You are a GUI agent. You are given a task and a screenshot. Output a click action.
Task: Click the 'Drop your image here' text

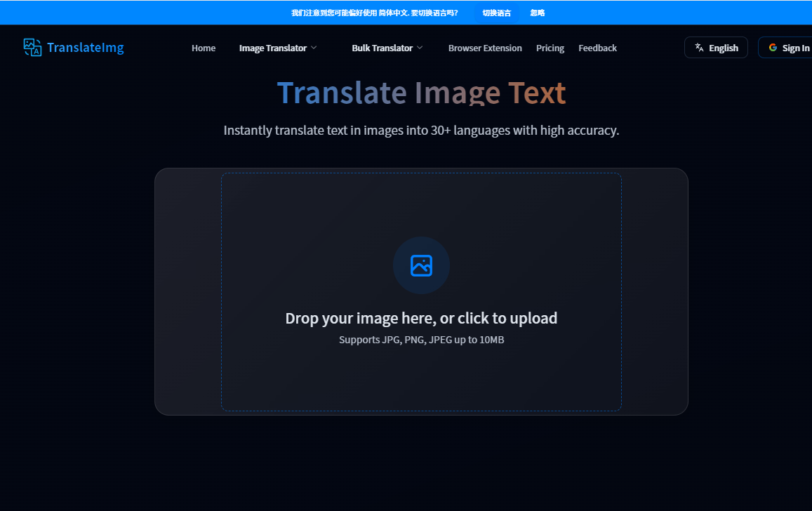click(x=421, y=318)
